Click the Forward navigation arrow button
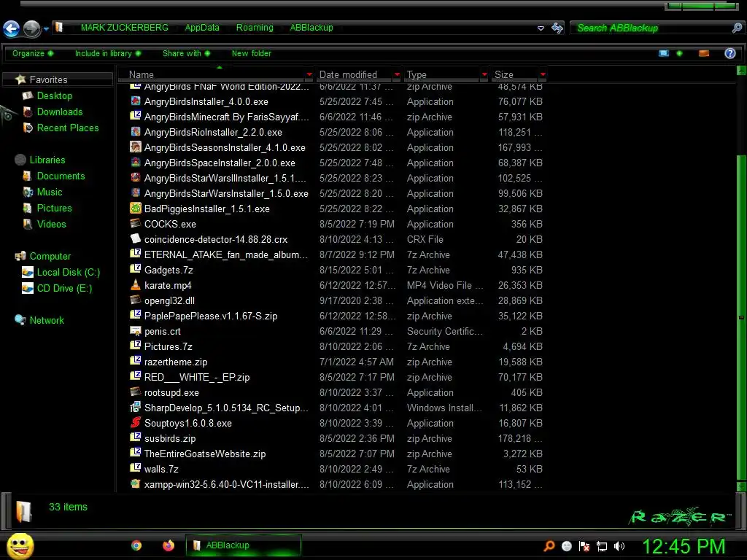 (32, 28)
